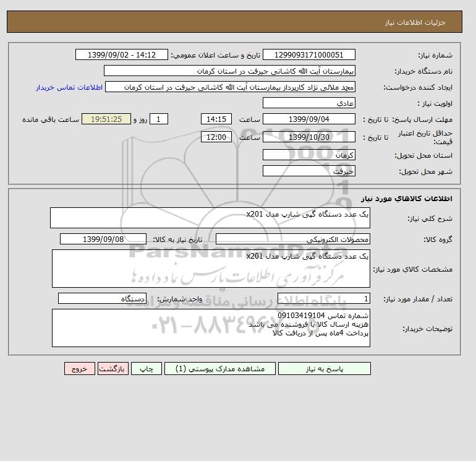Click the ایجاد کننده درخواست label
The width and height of the screenshot is (476, 461).
coord(418,87)
